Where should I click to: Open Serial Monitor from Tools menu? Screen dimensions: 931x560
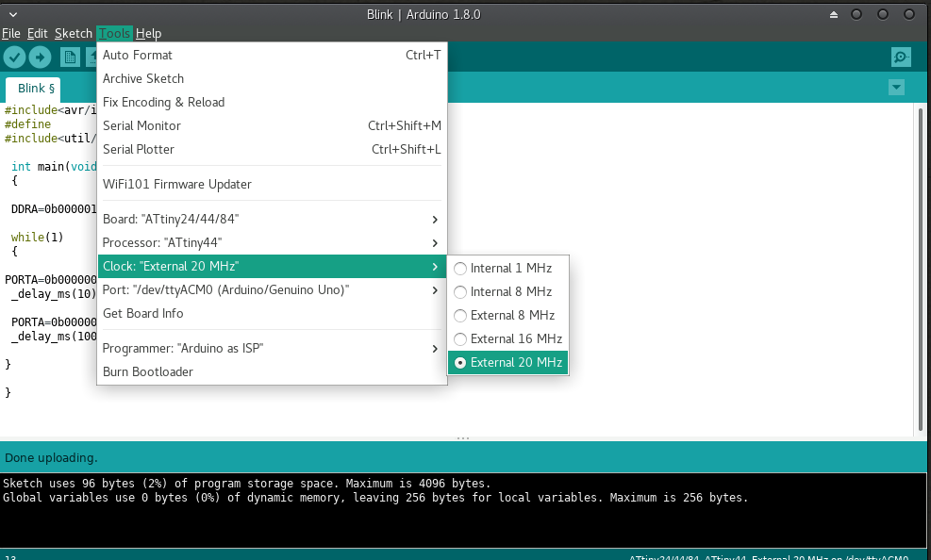pos(272,125)
